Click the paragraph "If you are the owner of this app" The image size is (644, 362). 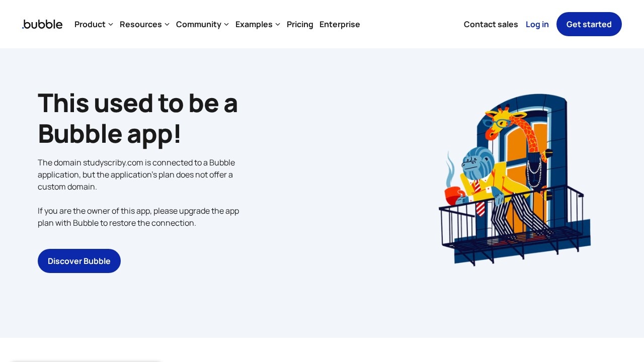[138, 217]
